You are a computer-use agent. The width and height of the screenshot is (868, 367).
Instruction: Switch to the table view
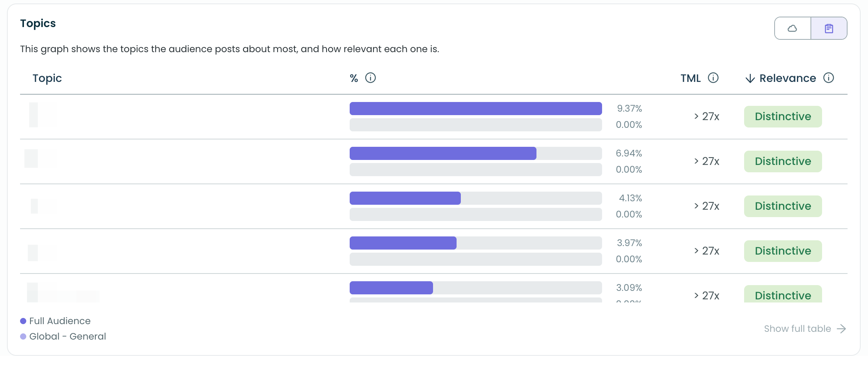[829, 28]
